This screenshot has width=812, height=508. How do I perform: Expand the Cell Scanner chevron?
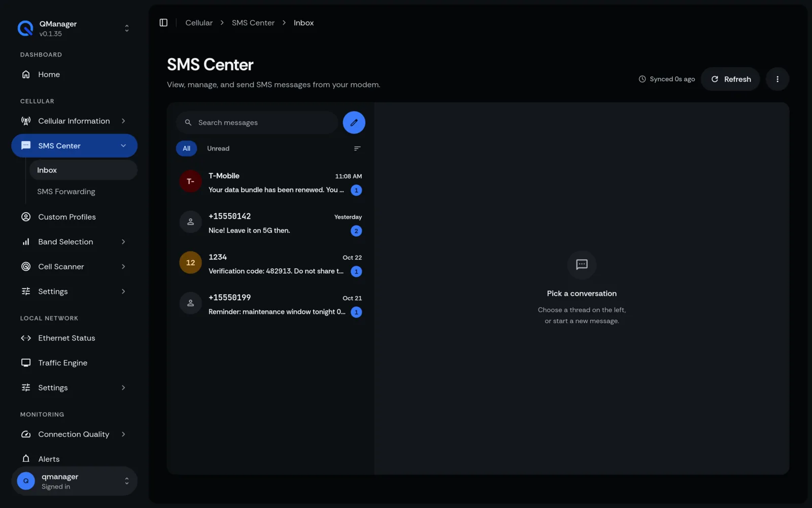123,267
